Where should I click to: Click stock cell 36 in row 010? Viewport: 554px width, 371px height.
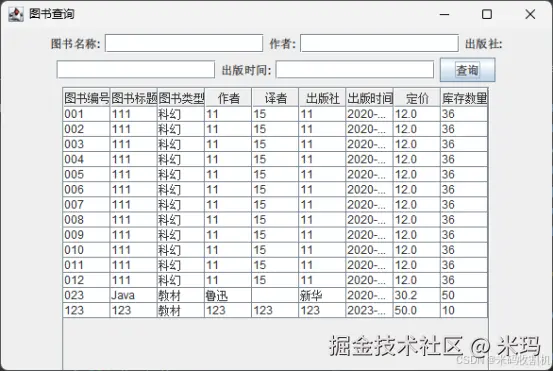click(464, 250)
